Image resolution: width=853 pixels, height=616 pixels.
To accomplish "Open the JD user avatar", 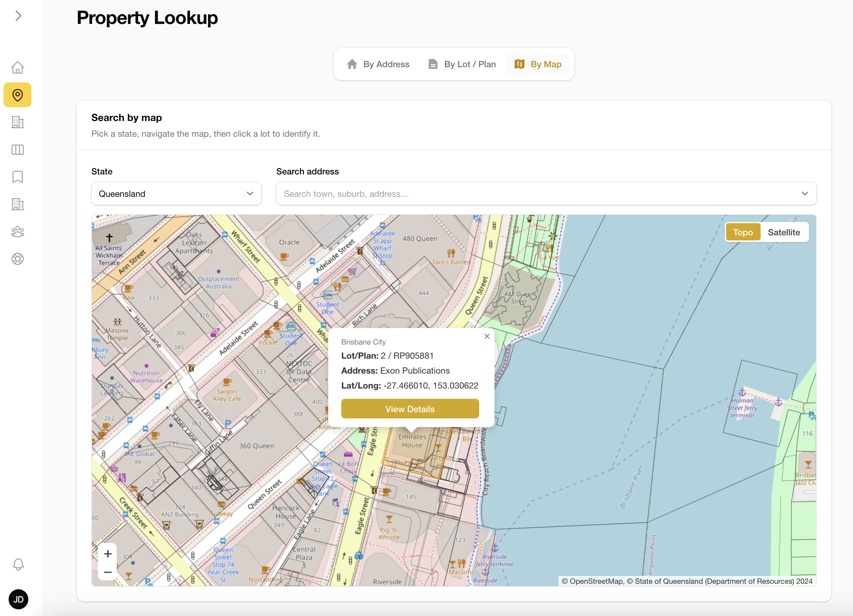I will coord(18,599).
